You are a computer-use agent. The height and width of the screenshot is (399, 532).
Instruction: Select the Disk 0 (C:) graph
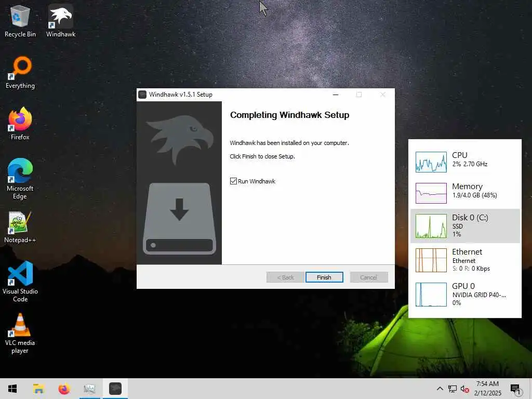pyautogui.click(x=431, y=225)
